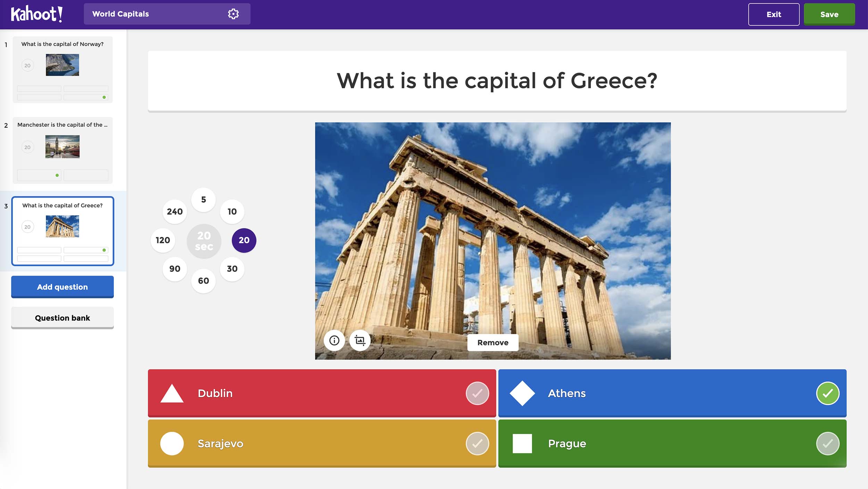Screen dimensions: 868x489
Task: Toggle the correct answer for Dublin option
Action: click(x=477, y=393)
